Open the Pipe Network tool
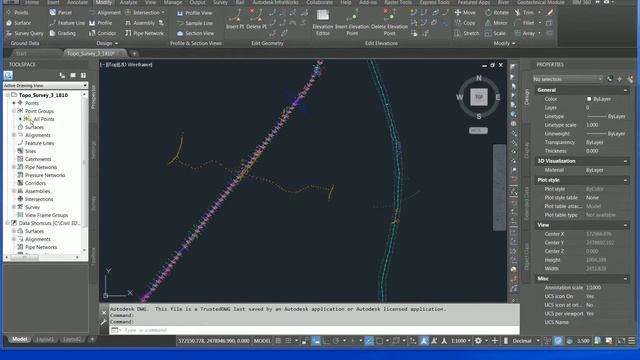 144,33
